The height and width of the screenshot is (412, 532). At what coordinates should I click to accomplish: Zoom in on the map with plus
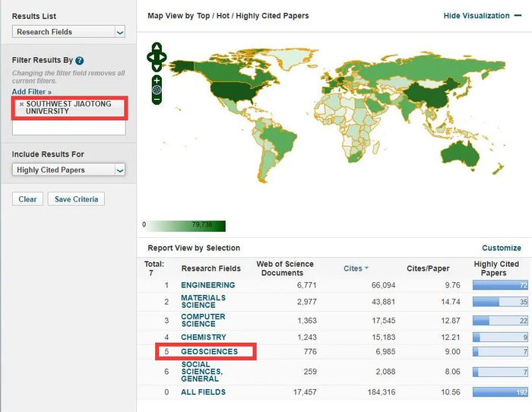click(157, 81)
